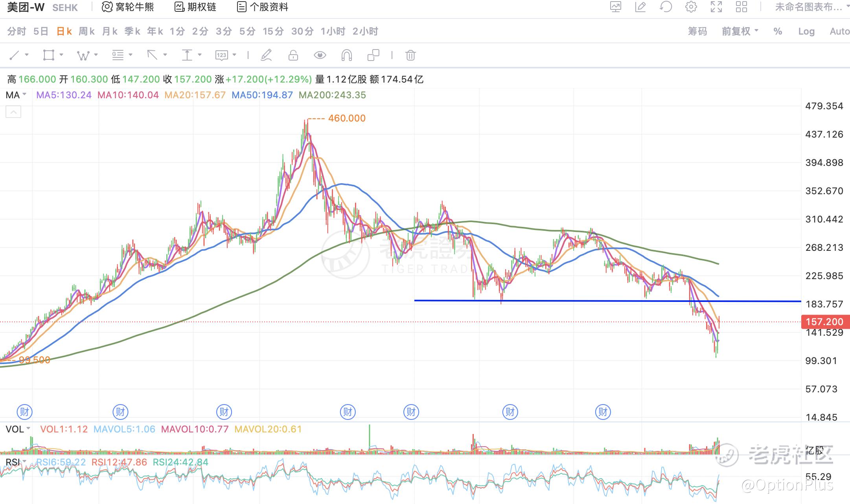
Task: Select the 15分 timeframe tab
Action: click(x=273, y=31)
